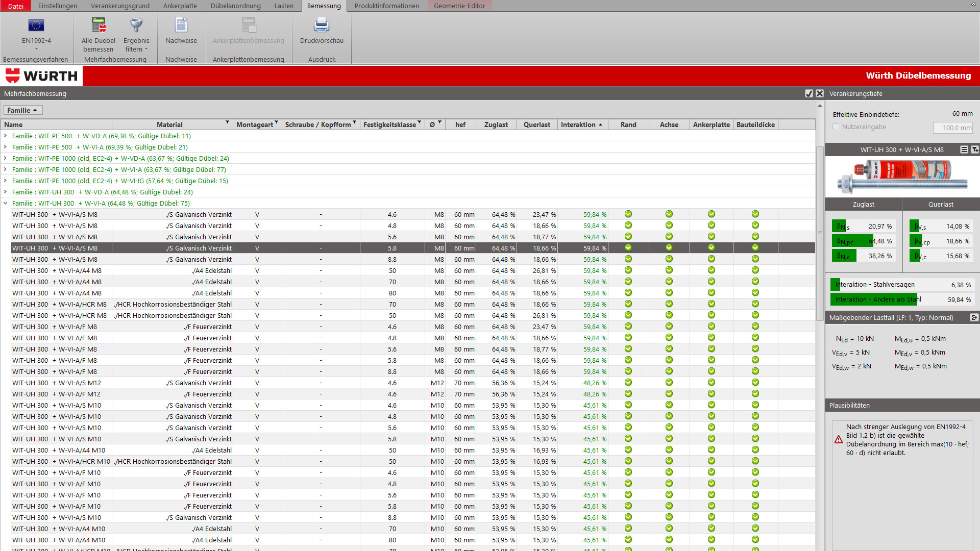Expand Familie WIT-PE 500 + W-VI-A group
This screenshot has height=551, width=980.
pos(6,147)
